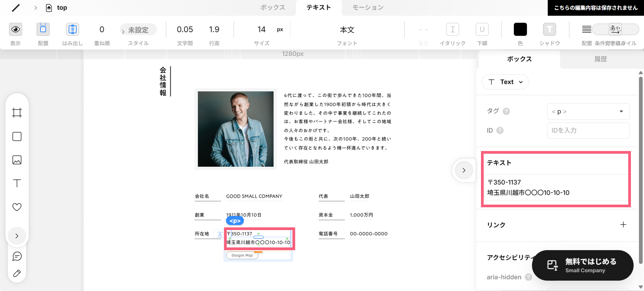Select the box tool in left sidebar
Screen dimensions: 644x291
pos(17,136)
